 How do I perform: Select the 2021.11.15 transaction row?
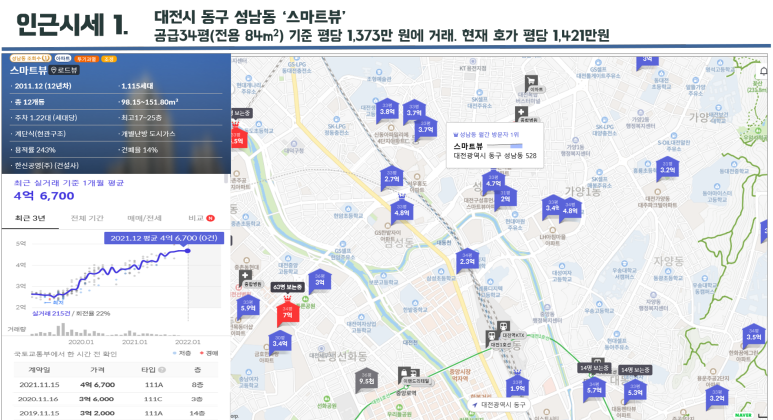[115, 385]
